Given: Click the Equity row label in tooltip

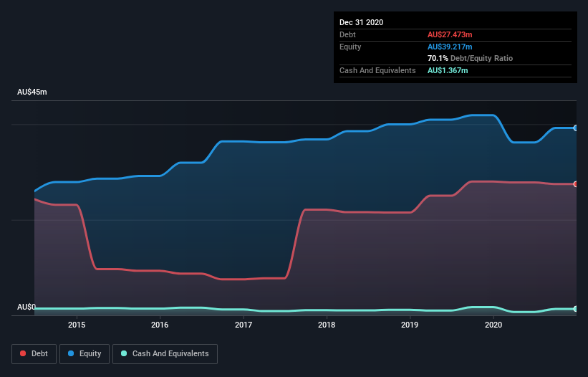Looking at the screenshot, I should [x=350, y=47].
